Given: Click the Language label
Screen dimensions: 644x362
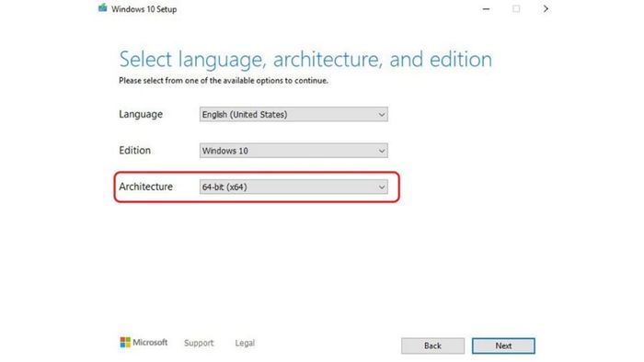Looking at the screenshot, I should (141, 114).
